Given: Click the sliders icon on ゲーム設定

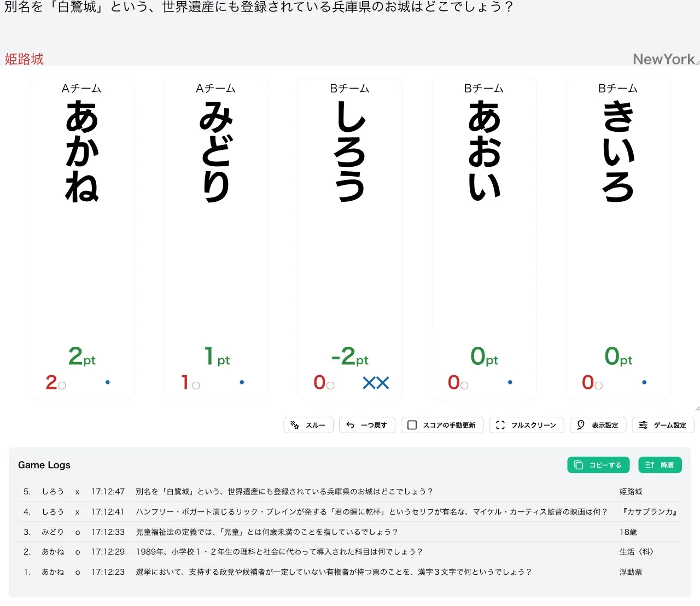Looking at the screenshot, I should (643, 425).
